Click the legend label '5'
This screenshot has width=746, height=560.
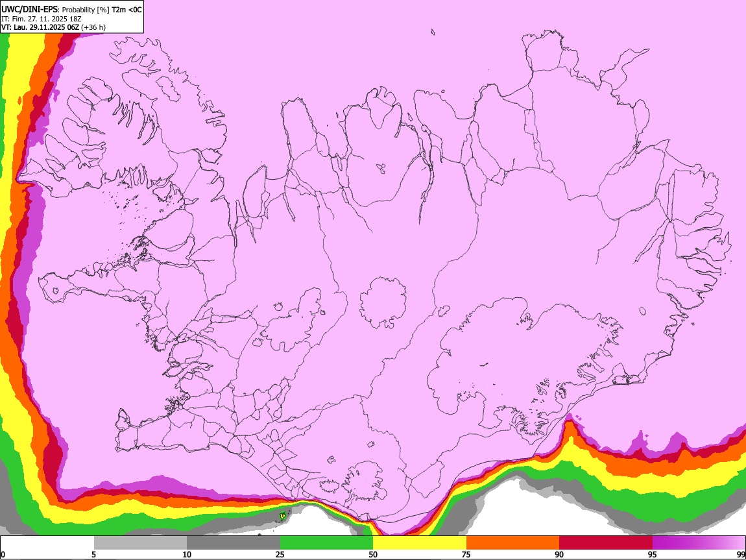click(93, 555)
